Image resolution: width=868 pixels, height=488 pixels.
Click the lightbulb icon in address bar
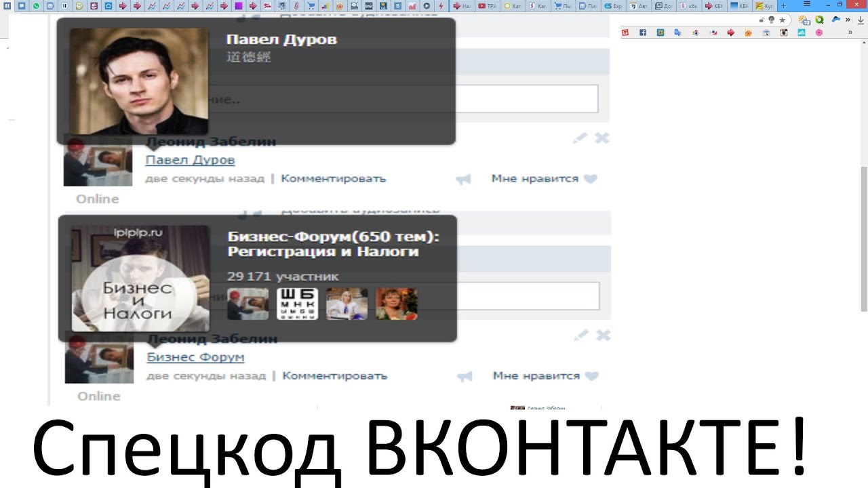[x=771, y=20]
